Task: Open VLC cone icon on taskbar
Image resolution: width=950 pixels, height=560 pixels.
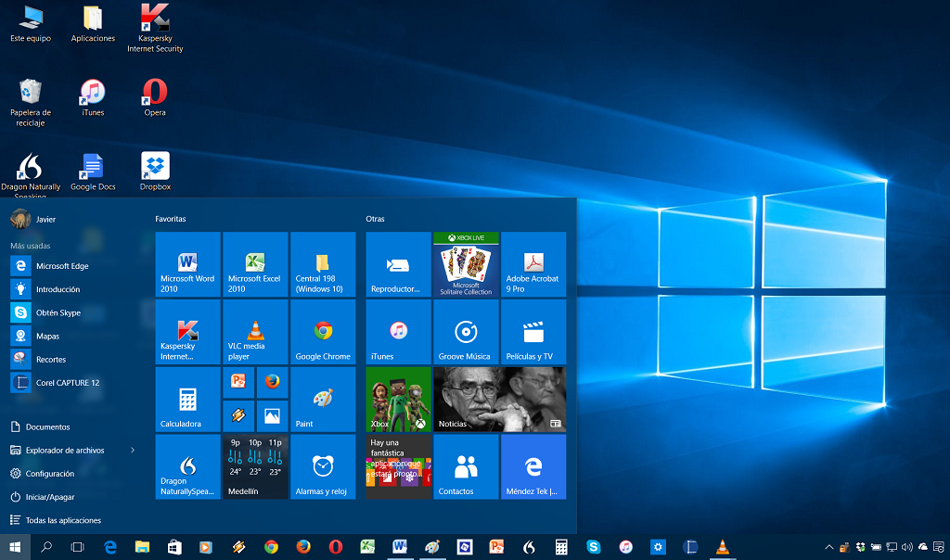Action: 722,547
